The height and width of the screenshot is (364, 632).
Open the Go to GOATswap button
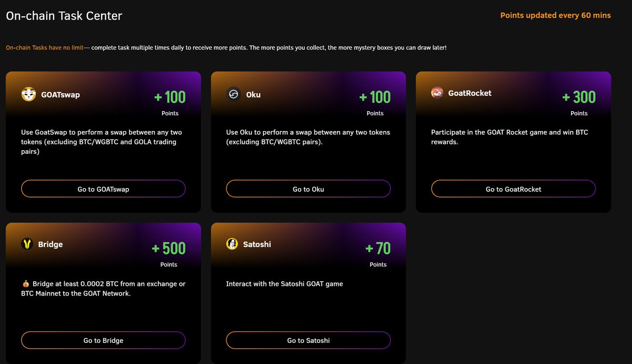click(x=103, y=189)
